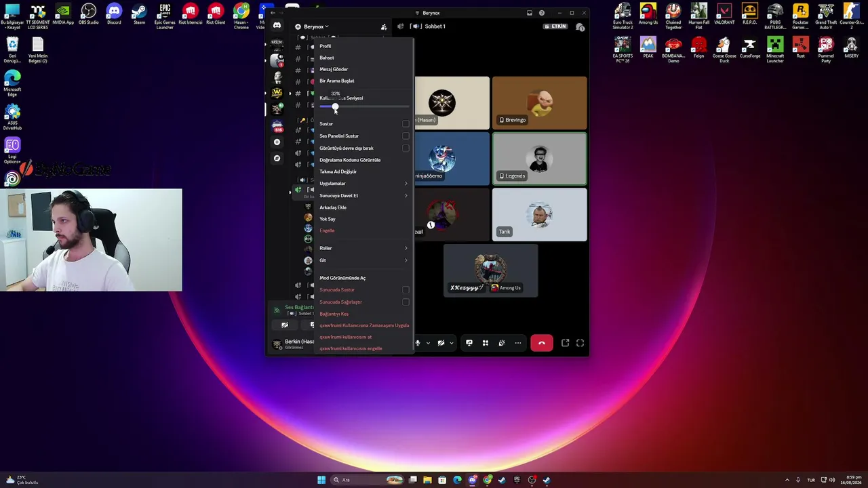Open the VALORANT desktop shortcut
The image size is (868, 488).
(724, 15)
